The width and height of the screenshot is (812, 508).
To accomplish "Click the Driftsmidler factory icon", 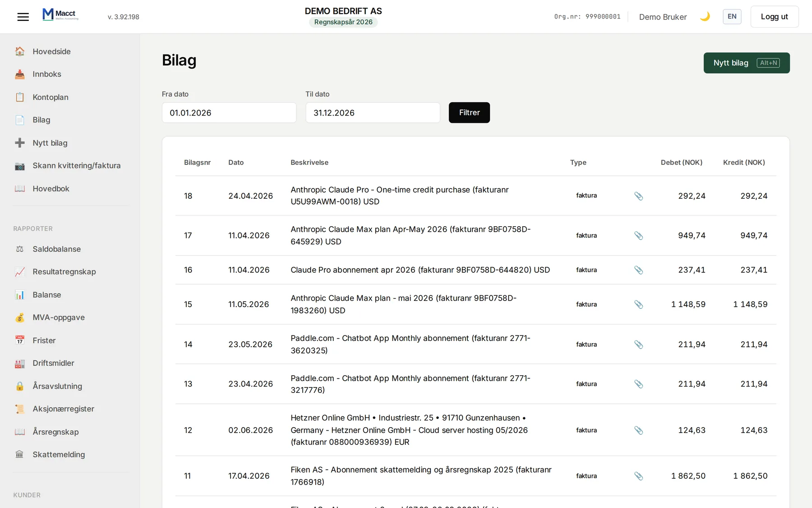I will pyautogui.click(x=20, y=363).
